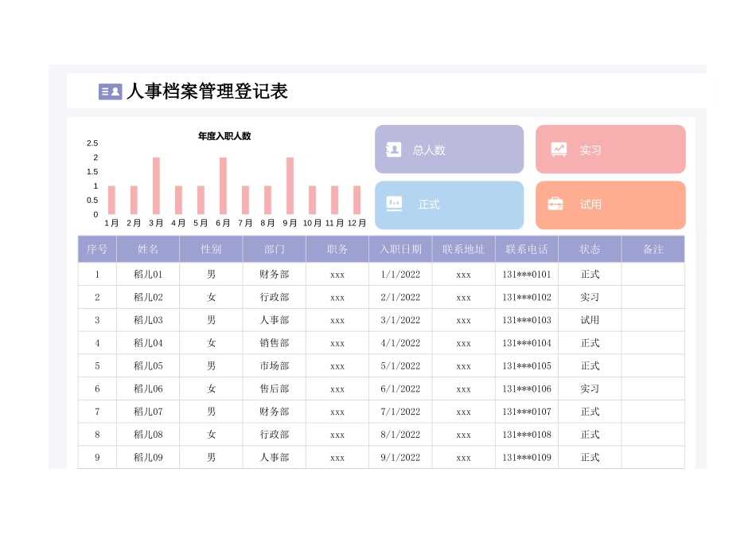Click the people icon beside 人事档案管理登记表 title
This screenshot has width=756, height=535.
(109, 92)
